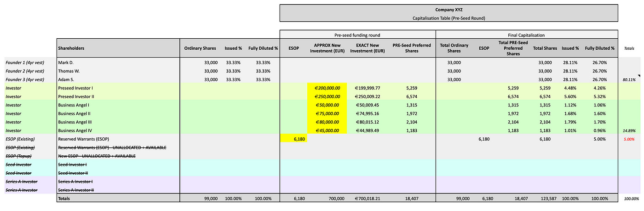This screenshot has height=211, width=644.
Task: Select the struck-through Seed Investor I name
Action: tap(72, 164)
